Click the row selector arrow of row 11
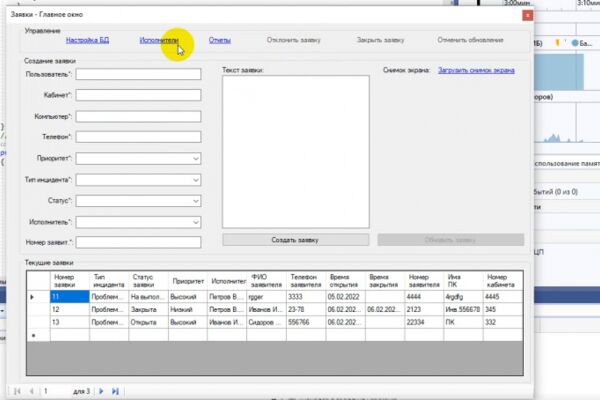Viewport: 600px width, 400px height. 32,297
